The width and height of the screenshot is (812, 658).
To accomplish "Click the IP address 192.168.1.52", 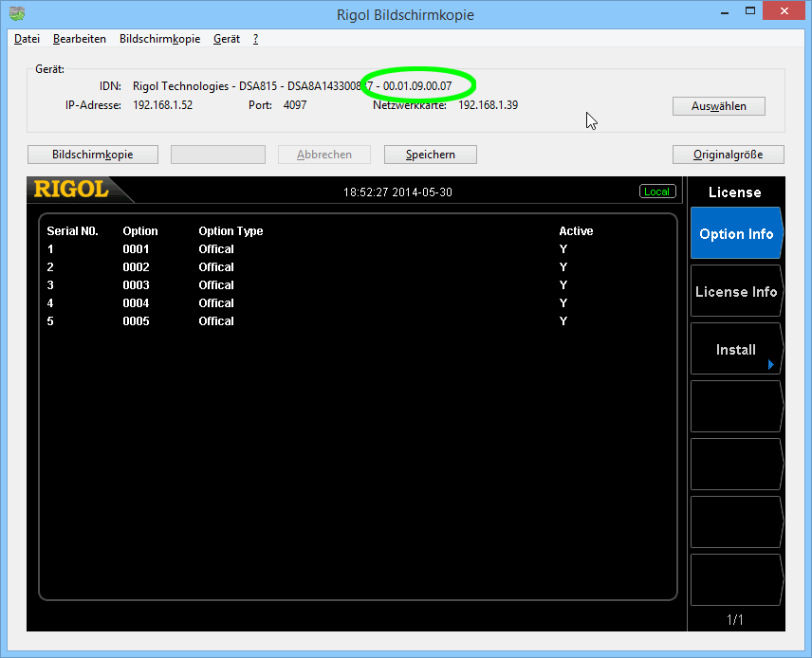I will (x=162, y=105).
